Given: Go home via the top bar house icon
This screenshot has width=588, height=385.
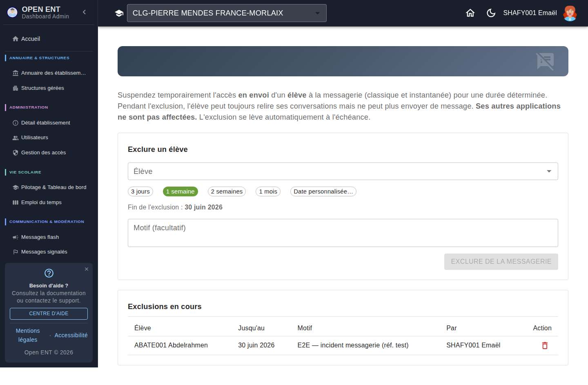Looking at the screenshot, I should tap(470, 13).
